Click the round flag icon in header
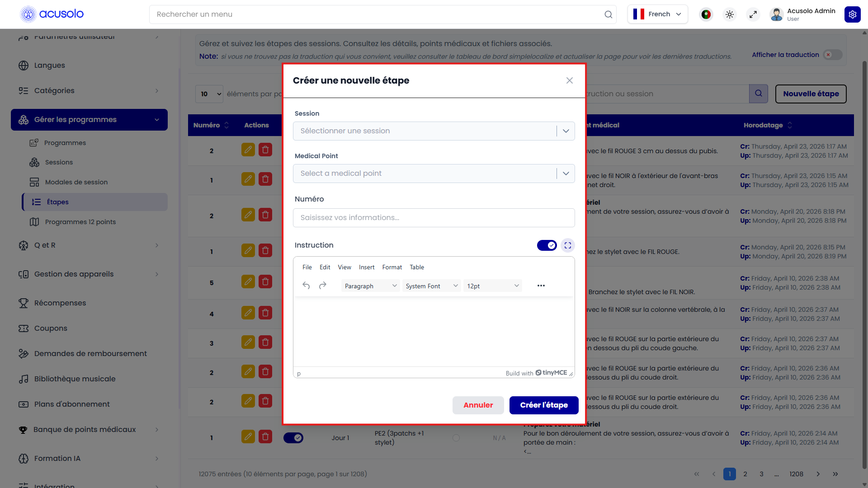This screenshot has height=488, width=868. [706, 14]
